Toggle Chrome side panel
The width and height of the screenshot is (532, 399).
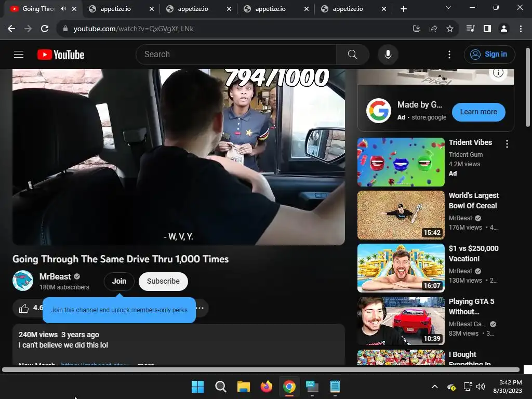coord(487,29)
